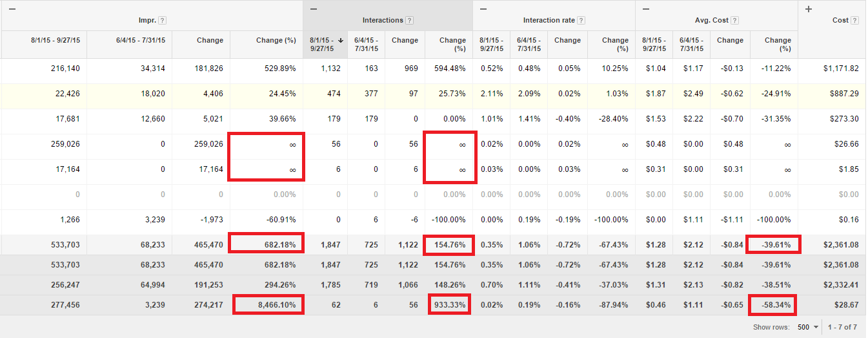Image resolution: width=868 pixels, height=338 pixels.
Task: Click the cost value $887.29
Action: point(844,94)
